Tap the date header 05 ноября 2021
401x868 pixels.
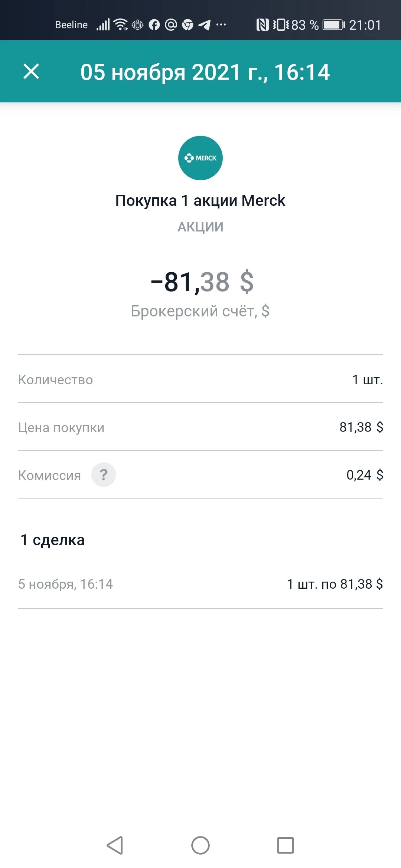pyautogui.click(x=205, y=72)
